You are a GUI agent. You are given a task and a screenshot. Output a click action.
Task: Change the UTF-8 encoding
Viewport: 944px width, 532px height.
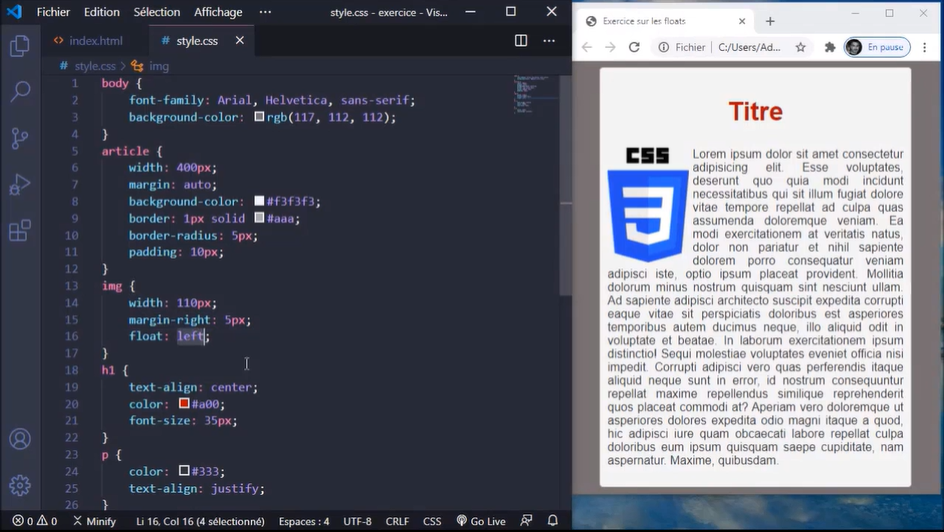pos(357,521)
